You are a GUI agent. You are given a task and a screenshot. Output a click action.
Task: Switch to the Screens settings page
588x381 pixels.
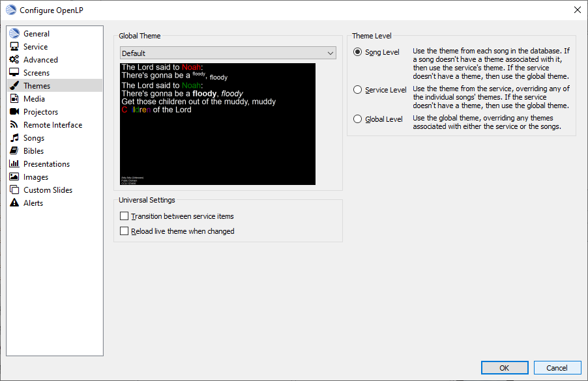(x=55, y=72)
